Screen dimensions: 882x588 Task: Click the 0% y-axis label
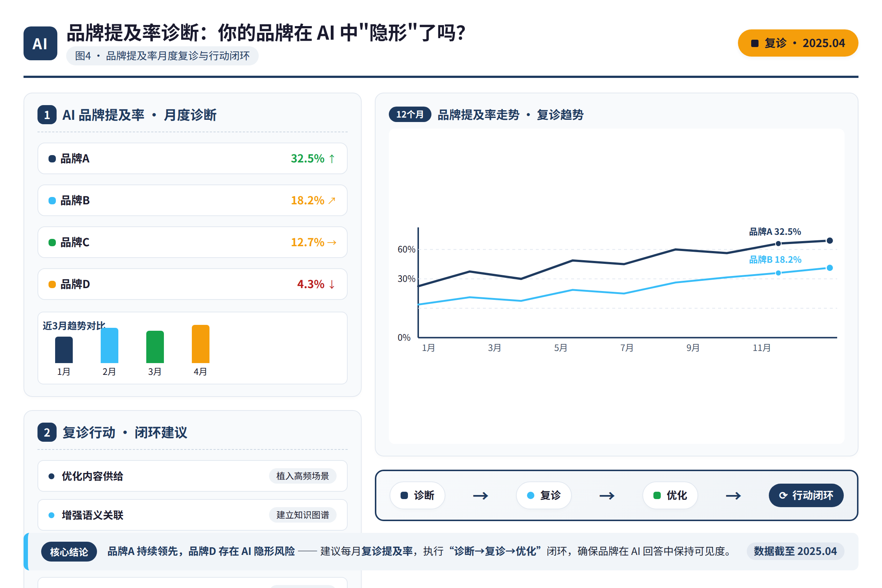[404, 337]
